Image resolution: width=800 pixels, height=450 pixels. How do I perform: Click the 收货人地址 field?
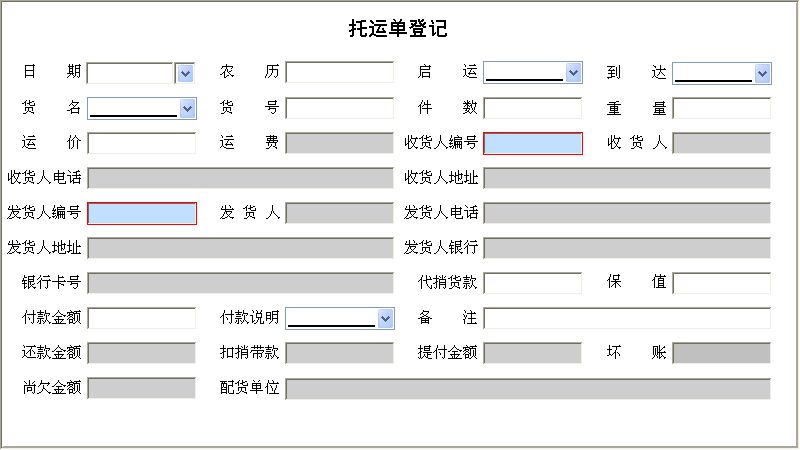627,178
